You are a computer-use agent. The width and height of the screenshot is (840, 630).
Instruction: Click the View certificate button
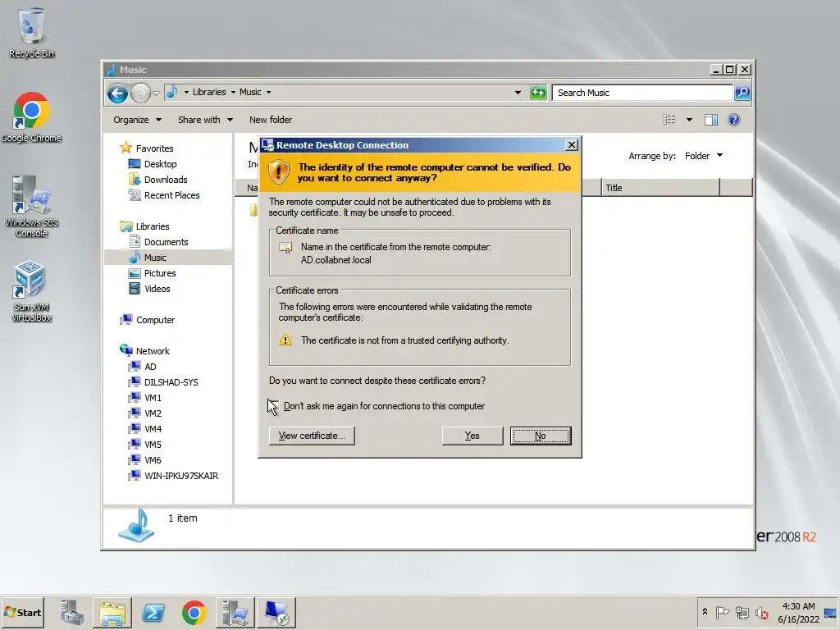(x=312, y=436)
